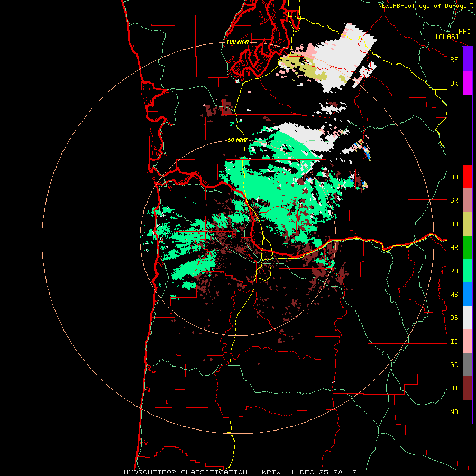Click the 100 NMI range ring label
The width and height of the screenshot is (476, 476).
[237, 42]
